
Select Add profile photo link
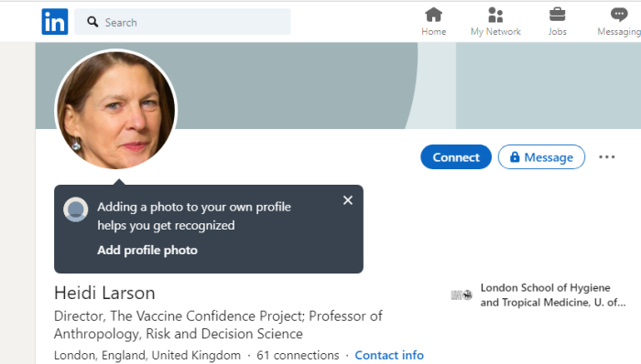pyautogui.click(x=147, y=251)
